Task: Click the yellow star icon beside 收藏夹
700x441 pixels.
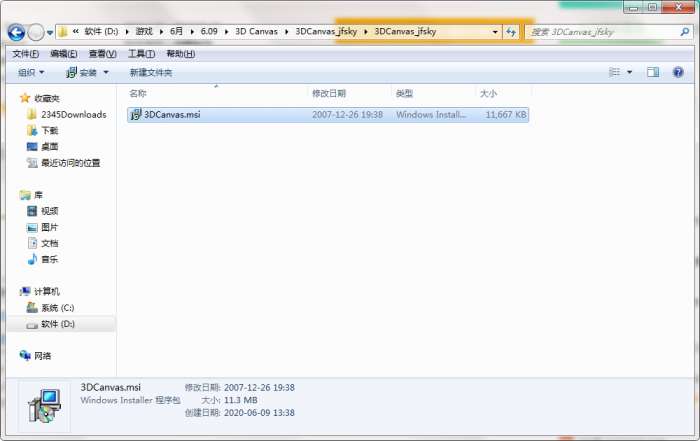Action: pyautogui.click(x=25, y=98)
